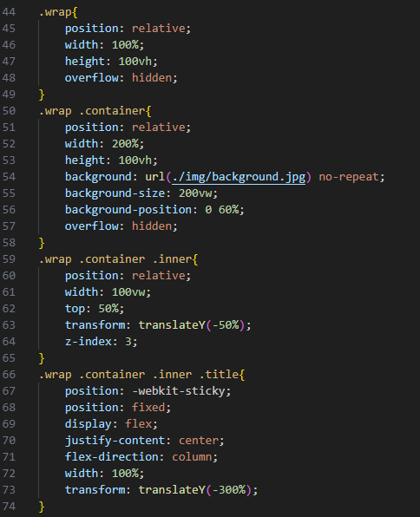Click the 'position: fixed;' declaration
Image resolution: width=420 pixels, height=517 pixels.
point(118,408)
